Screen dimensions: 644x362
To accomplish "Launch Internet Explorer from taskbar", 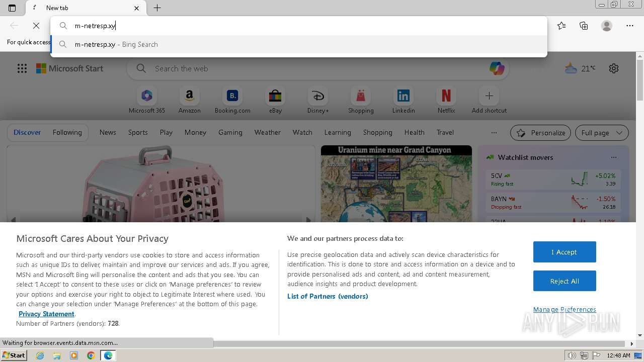I will 40,355.
